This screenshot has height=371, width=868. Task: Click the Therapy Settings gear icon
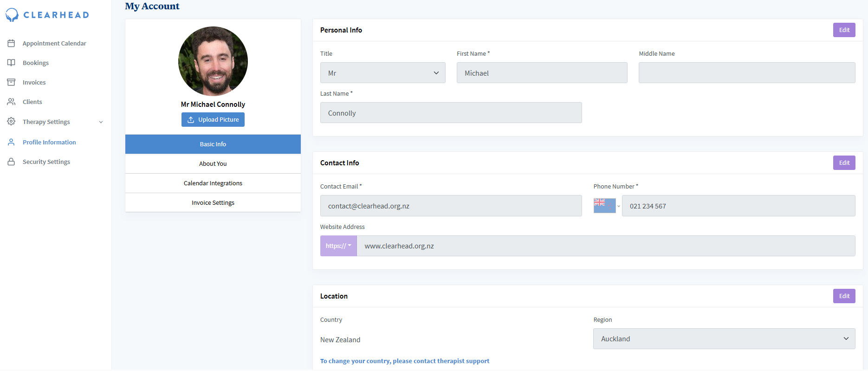pos(11,121)
